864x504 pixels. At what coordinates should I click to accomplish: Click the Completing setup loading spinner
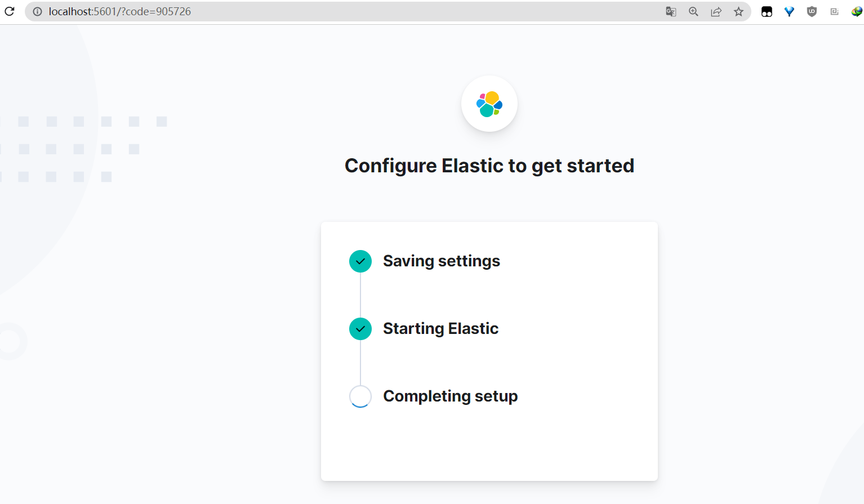360,396
